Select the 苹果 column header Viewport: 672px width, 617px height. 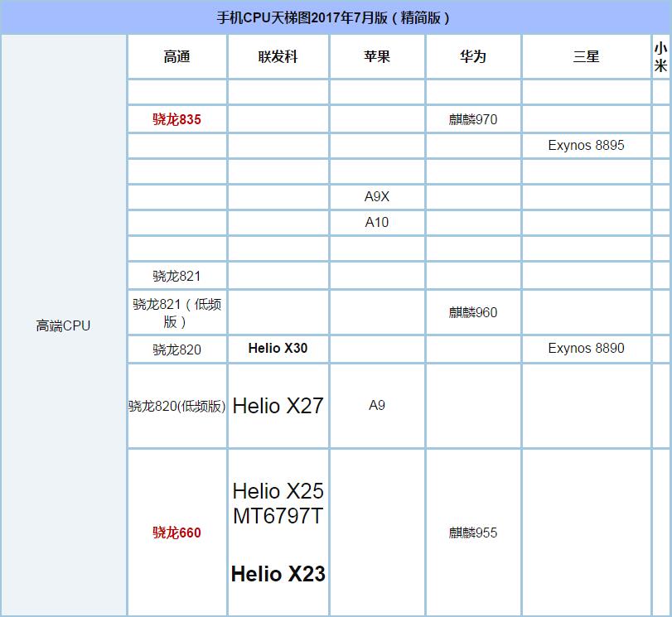378,55
